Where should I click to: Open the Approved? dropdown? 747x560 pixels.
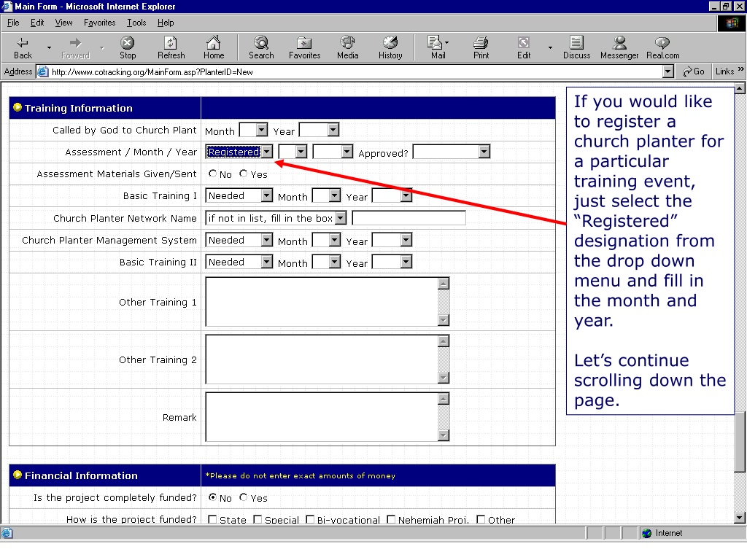[x=452, y=152]
